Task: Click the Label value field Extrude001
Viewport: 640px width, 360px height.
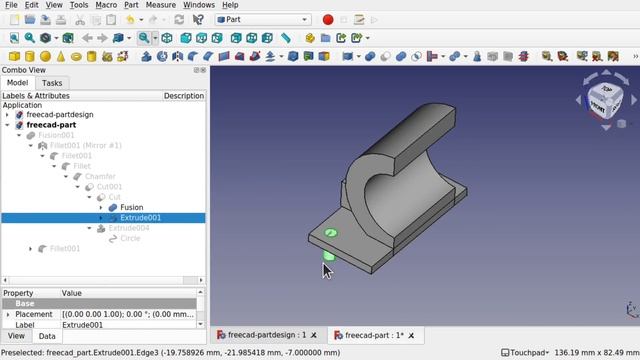Action: 129,325
